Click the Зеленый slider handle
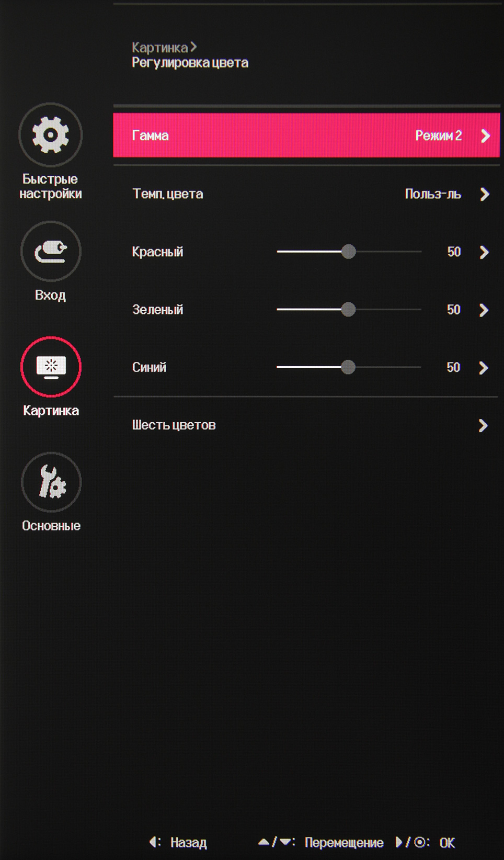 [348, 310]
